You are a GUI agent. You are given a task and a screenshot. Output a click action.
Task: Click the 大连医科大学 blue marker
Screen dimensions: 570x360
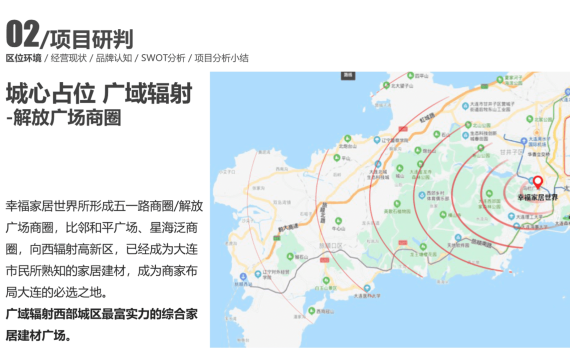click(367, 288)
